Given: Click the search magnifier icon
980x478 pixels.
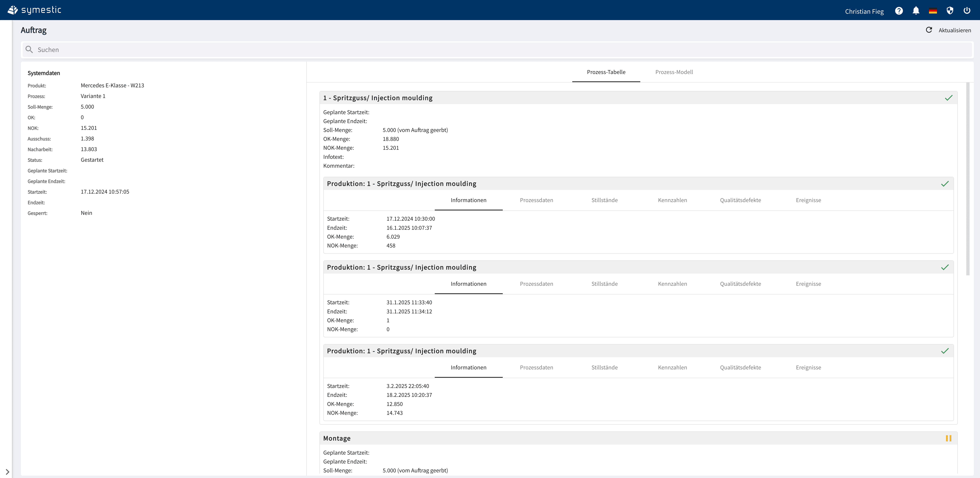Looking at the screenshot, I should 29,49.
